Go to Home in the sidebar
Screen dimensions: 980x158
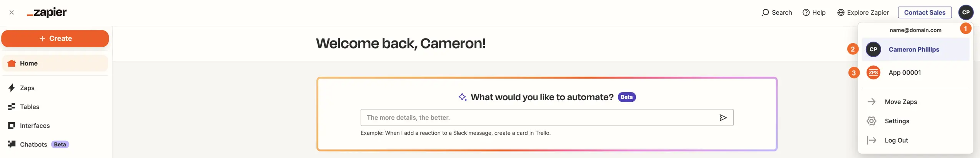tap(55, 63)
